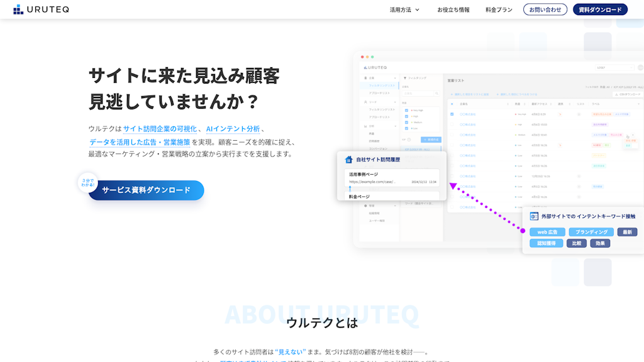Screen dimensions: 644x362
Task: Select the ブランディング keyword tag
Action: coord(591,232)
